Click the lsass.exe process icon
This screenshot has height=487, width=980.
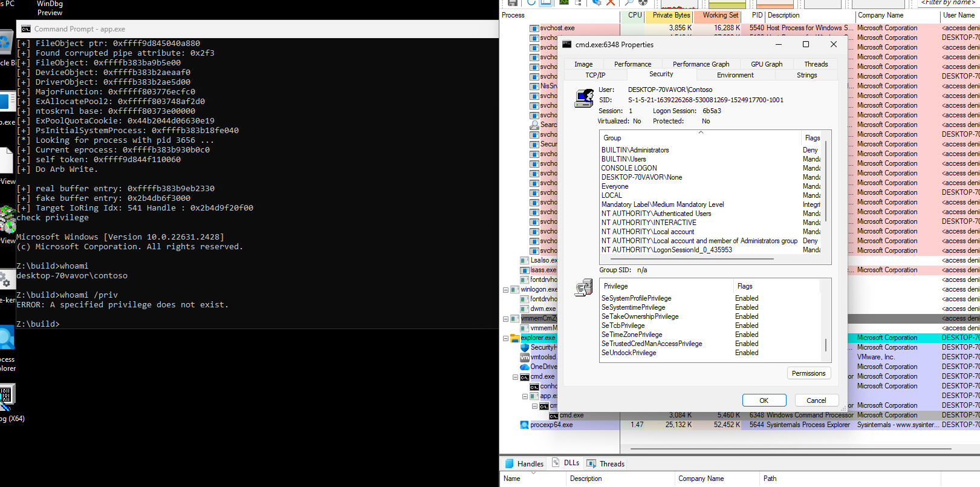point(525,270)
